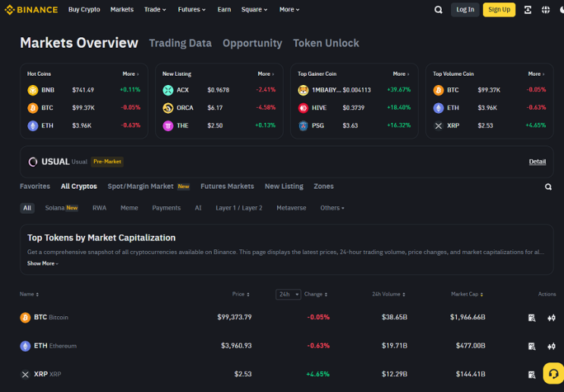Expand the Others category dropdown
This screenshot has width=564, height=392.
[332, 208]
